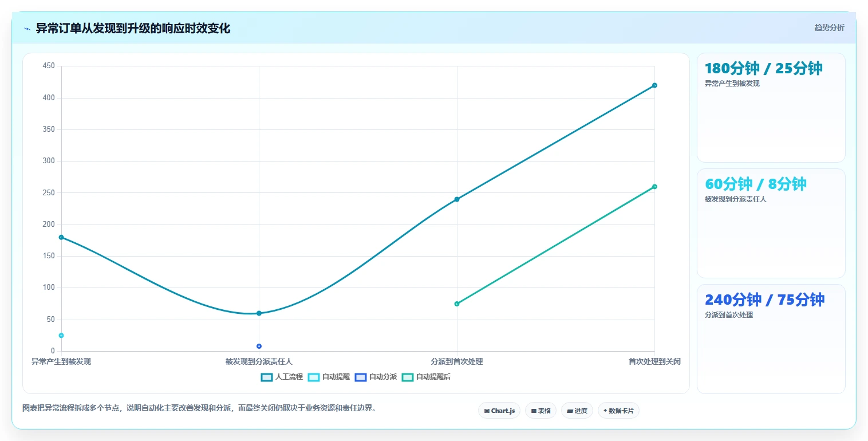Click the 表格 tag button
Screen dimensions: 868x441
tap(540, 411)
